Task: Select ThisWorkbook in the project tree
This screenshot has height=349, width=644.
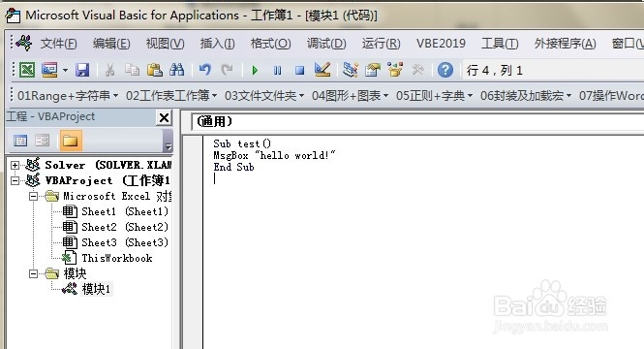Action: (117, 258)
